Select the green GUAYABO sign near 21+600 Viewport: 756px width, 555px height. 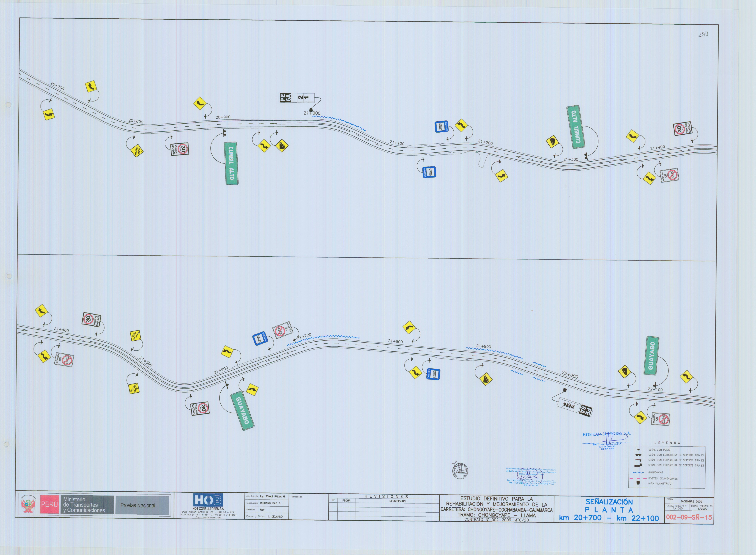242,411
